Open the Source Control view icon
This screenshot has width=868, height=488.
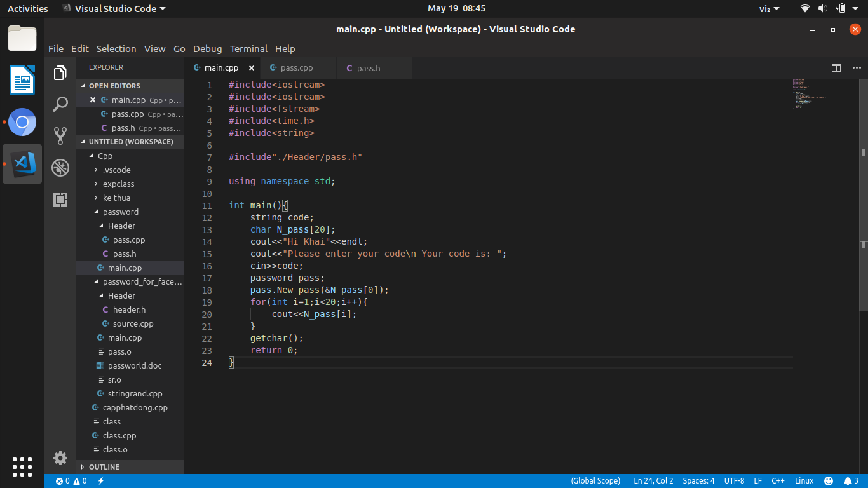[x=60, y=135]
